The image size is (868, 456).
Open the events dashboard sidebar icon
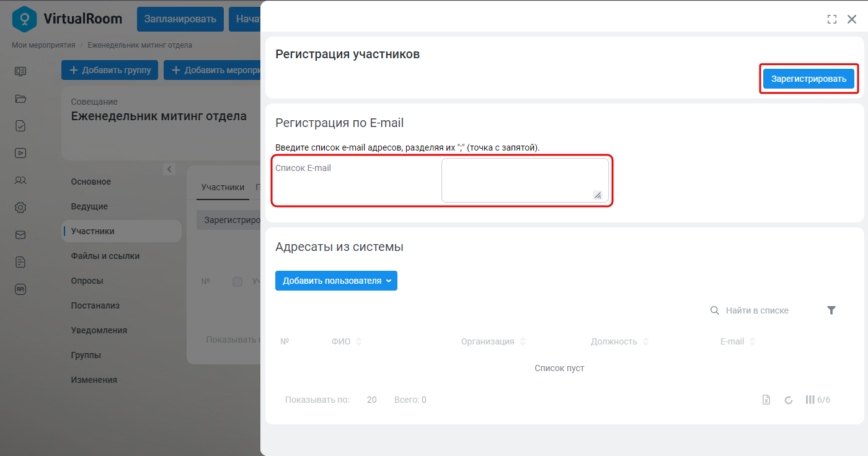coord(20,71)
